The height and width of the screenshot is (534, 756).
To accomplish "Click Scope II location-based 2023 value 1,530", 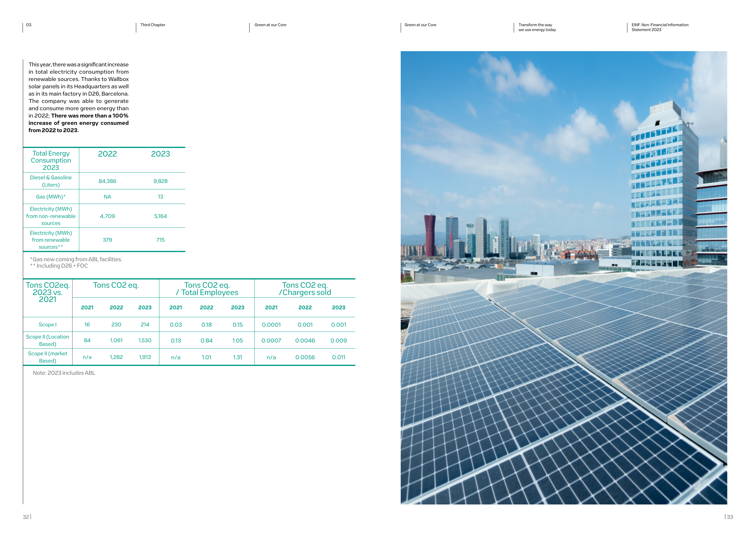I will coord(145,341).
